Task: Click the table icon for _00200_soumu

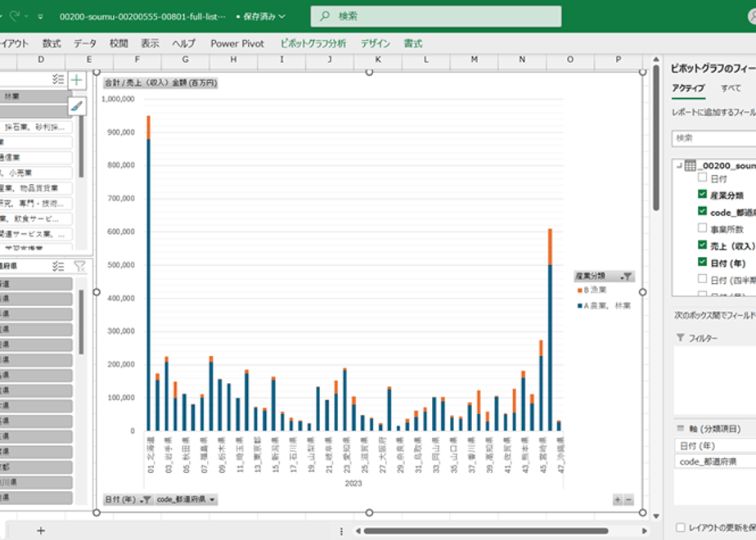Action: (690, 165)
